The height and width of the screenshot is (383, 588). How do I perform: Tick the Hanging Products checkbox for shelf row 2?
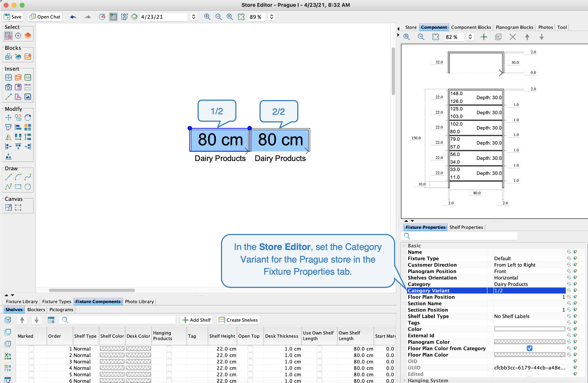pyautogui.click(x=169, y=355)
